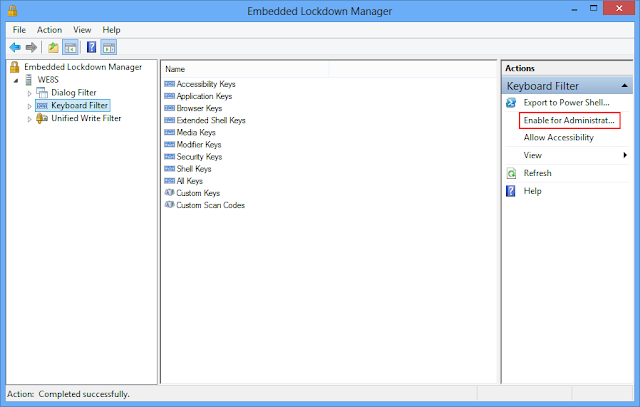Expand the Keyboard Filter node

pos(29,106)
